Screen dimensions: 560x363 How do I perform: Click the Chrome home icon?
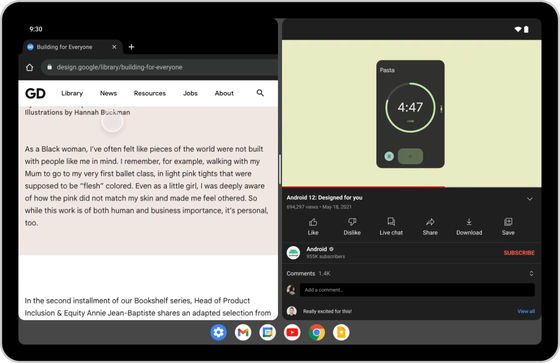pos(30,67)
